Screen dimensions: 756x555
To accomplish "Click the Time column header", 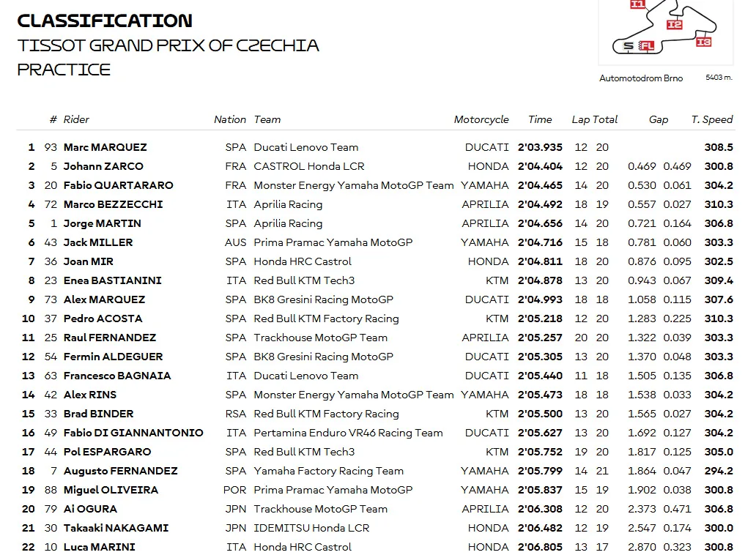I will pos(540,119).
